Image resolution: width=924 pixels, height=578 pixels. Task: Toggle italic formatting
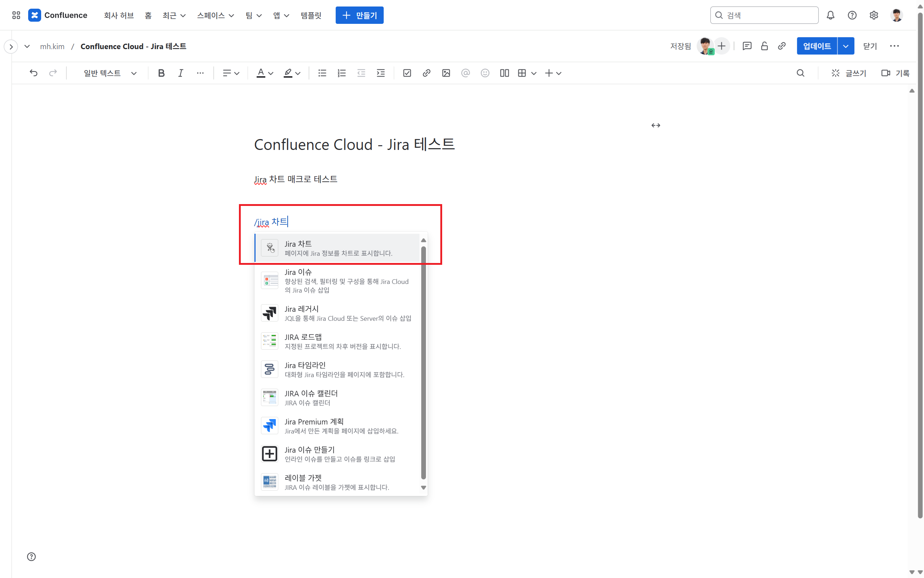coord(180,73)
